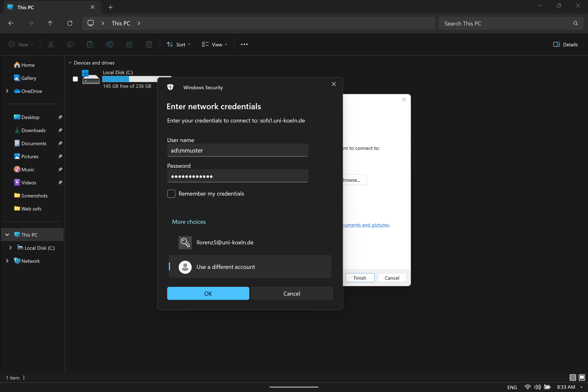Image resolution: width=588 pixels, height=392 pixels.
Task: Click the Share icon in toolbar
Action: click(x=129, y=45)
